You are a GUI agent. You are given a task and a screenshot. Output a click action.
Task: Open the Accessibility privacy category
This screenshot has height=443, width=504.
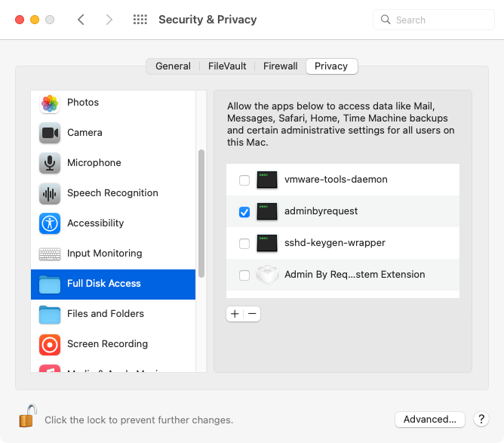tap(113, 223)
